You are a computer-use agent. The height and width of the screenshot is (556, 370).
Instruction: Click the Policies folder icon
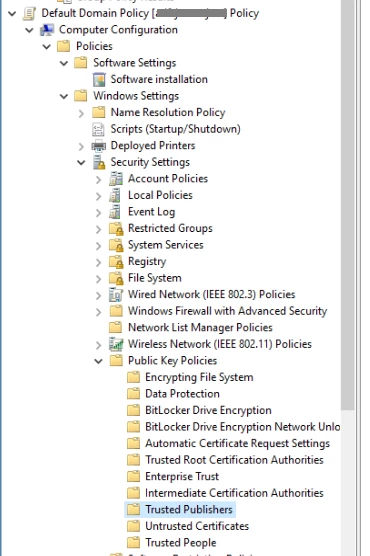tap(64, 46)
